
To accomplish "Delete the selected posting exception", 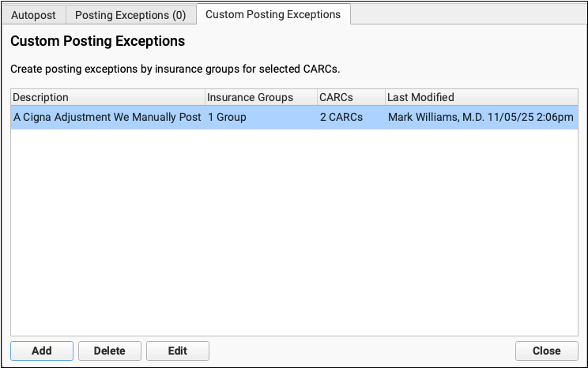I will click(110, 351).
